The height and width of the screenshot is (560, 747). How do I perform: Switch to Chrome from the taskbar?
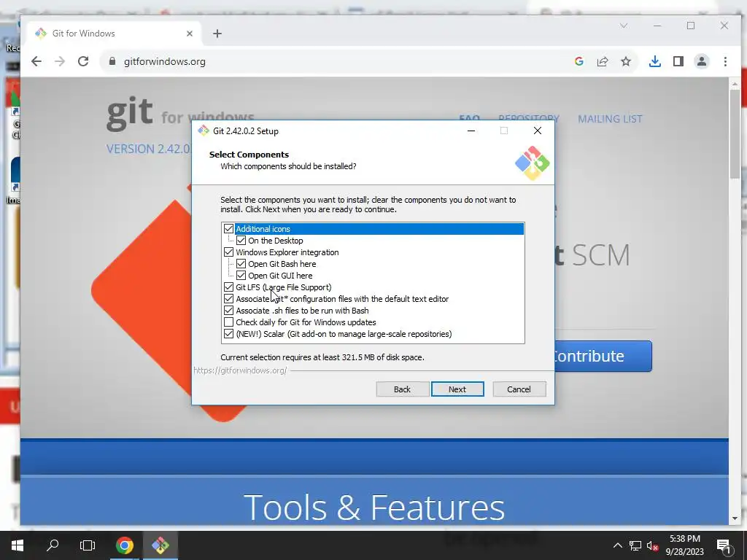coord(125,545)
